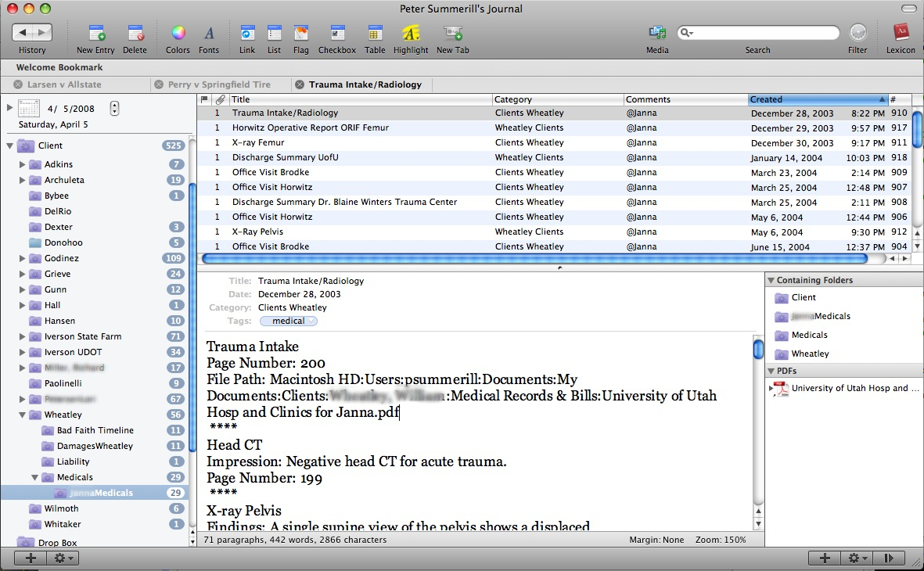Select the Iverson State Farm folder

pos(83,336)
